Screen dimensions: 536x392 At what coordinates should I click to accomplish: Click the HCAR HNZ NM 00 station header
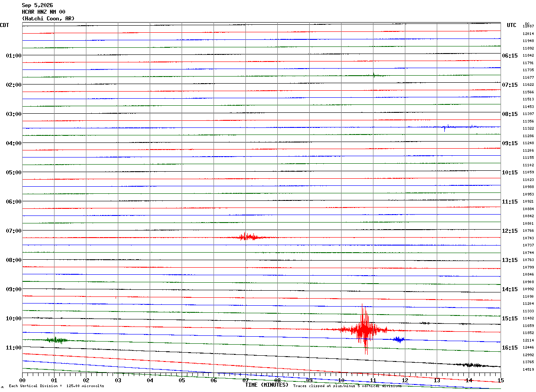click(x=43, y=12)
